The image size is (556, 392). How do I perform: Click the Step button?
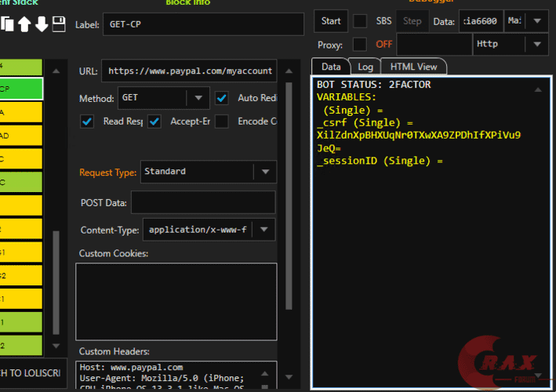[412, 21]
